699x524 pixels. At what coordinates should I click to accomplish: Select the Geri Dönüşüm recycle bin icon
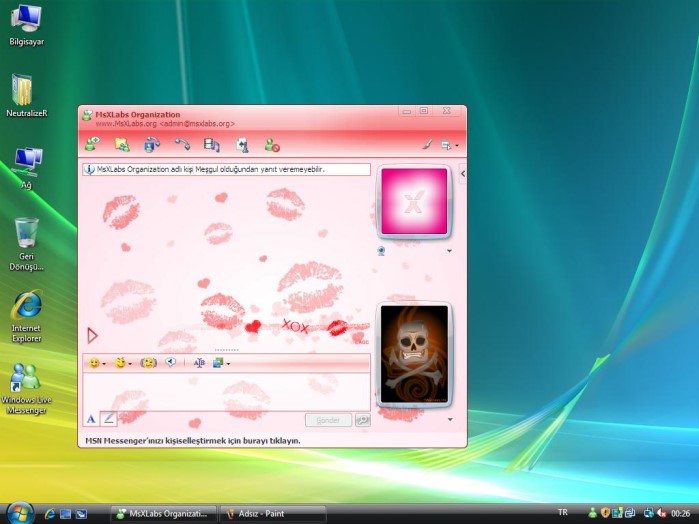point(26,244)
